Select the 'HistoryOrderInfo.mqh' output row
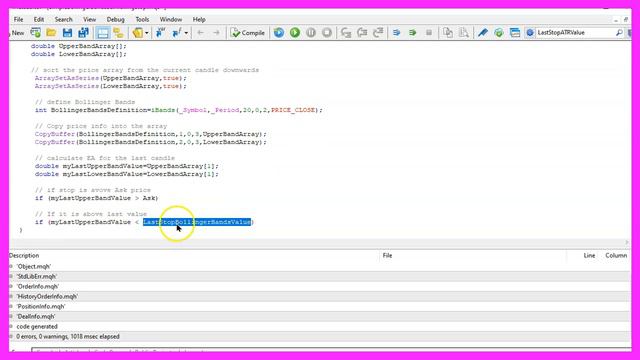The width and height of the screenshot is (640, 360). click(320, 296)
